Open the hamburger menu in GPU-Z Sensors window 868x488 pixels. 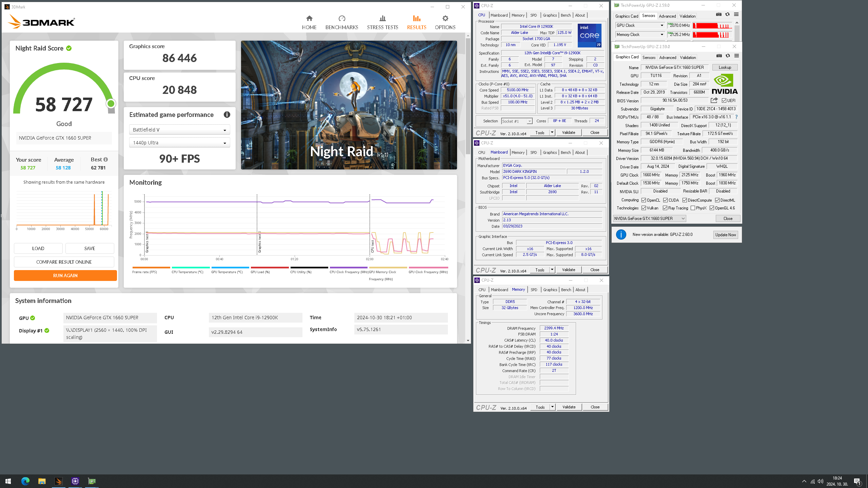coord(736,15)
